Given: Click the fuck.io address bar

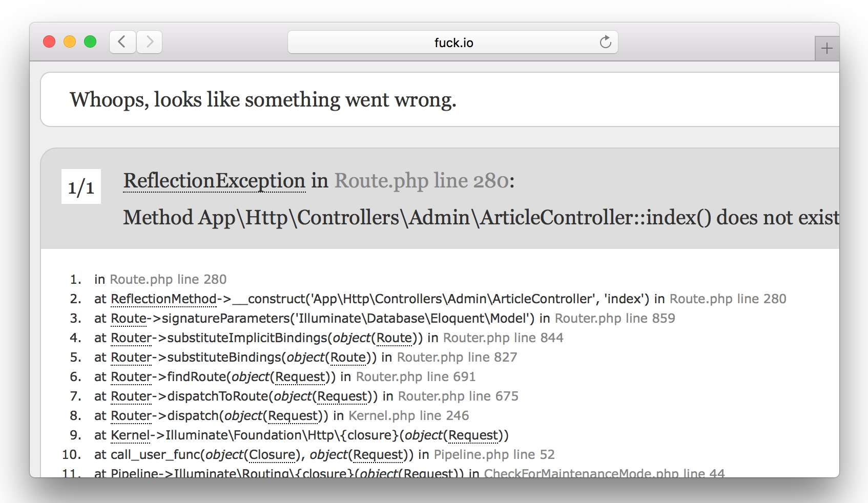Looking at the screenshot, I should pos(453,42).
